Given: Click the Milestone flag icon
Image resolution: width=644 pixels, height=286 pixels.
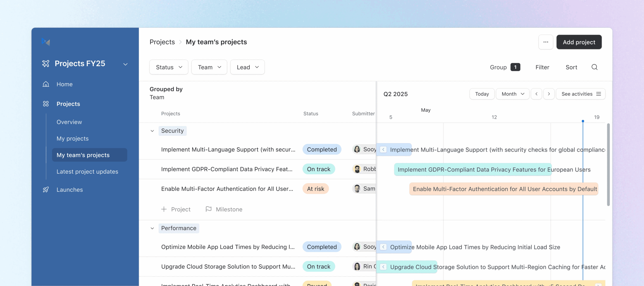Looking at the screenshot, I should click(x=208, y=209).
